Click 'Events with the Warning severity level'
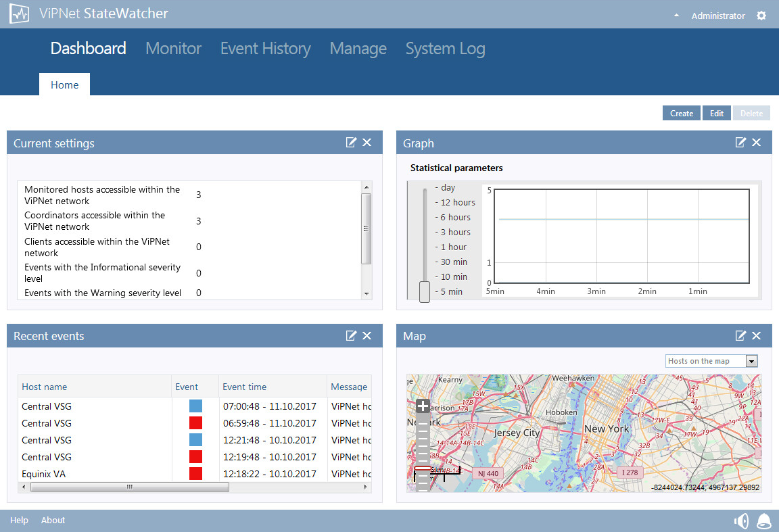 [103, 293]
